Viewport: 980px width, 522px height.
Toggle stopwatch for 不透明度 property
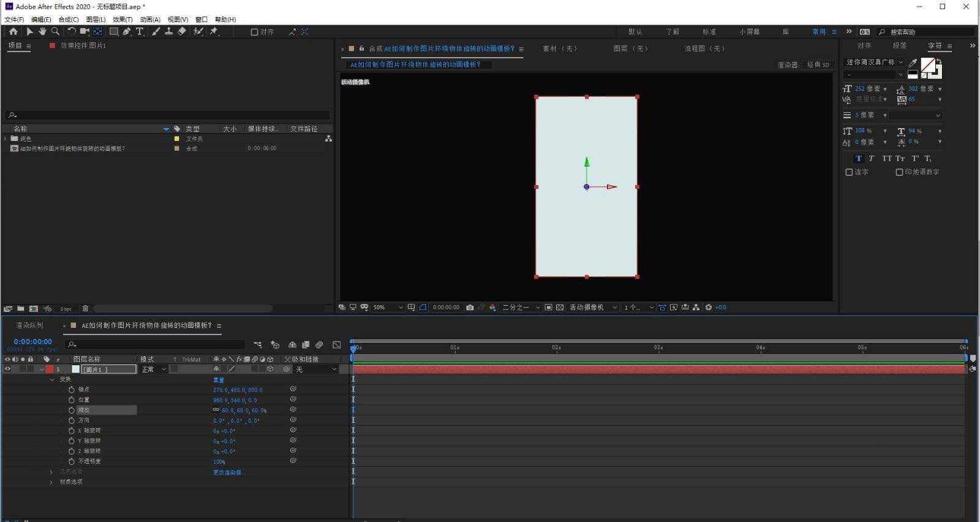click(72, 461)
